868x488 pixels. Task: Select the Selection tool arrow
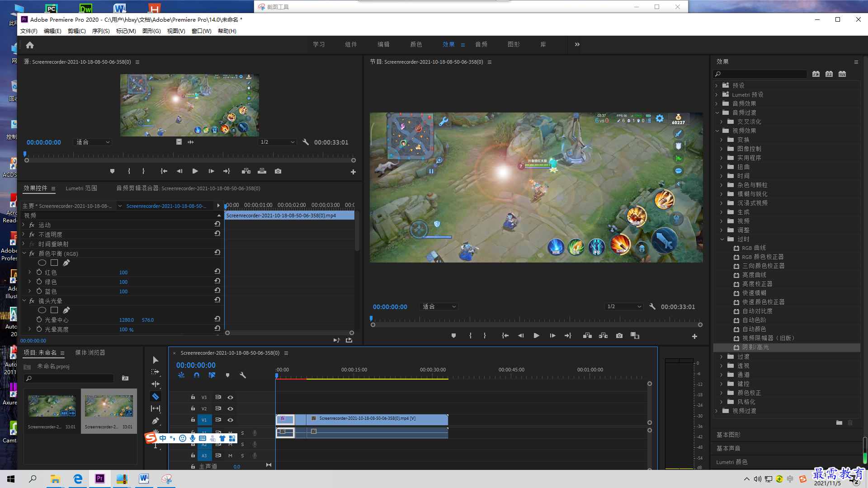pyautogui.click(x=156, y=360)
